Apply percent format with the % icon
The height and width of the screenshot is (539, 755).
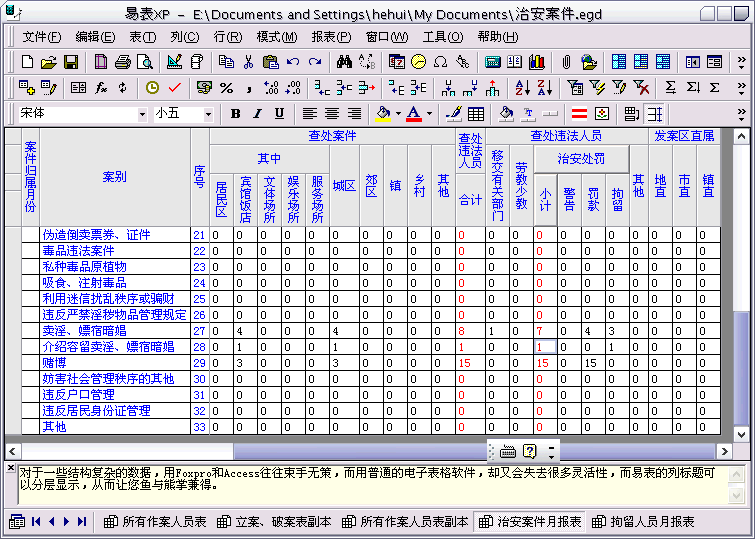click(226, 88)
